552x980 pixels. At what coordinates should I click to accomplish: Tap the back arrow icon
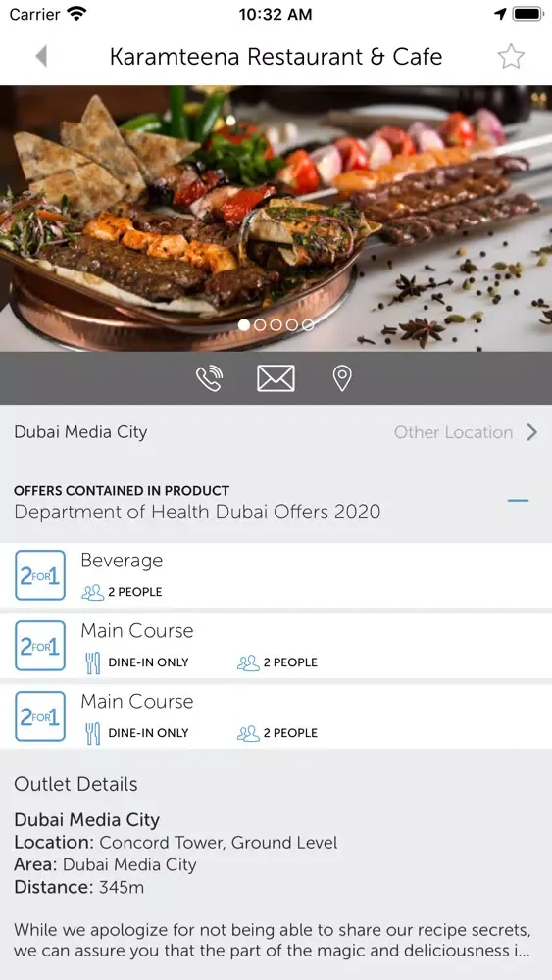click(41, 56)
